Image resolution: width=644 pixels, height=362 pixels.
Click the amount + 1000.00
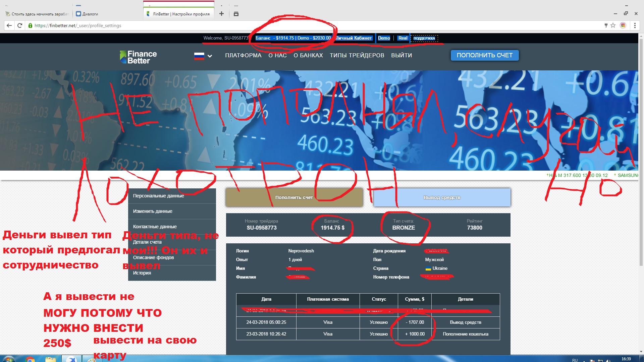(415, 334)
